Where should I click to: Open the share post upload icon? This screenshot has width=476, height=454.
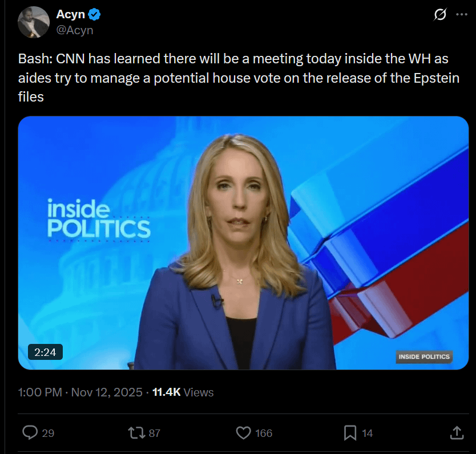457,433
